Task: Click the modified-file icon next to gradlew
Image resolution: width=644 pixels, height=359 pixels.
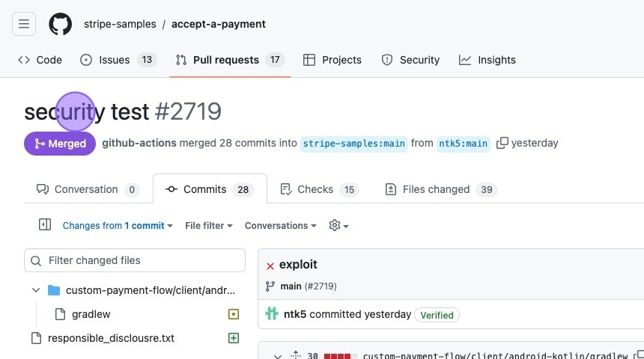Action: (234, 314)
